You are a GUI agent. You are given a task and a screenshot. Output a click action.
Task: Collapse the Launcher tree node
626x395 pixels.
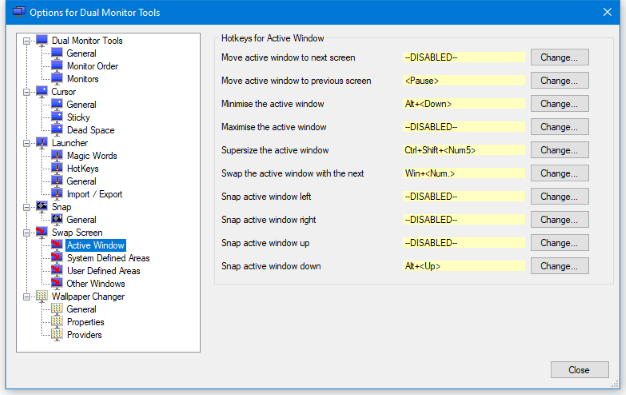(x=27, y=143)
